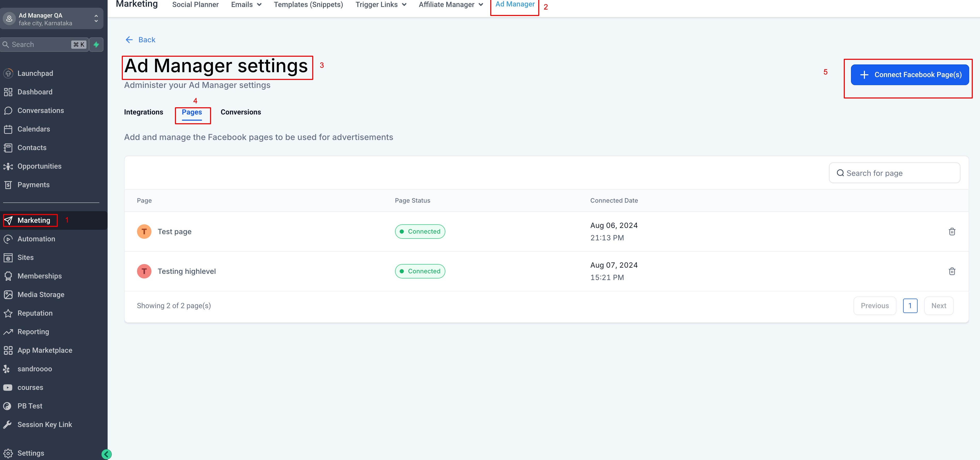This screenshot has width=980, height=460.
Task: Click Connect Facebook Page(s) button
Action: pyautogui.click(x=910, y=75)
